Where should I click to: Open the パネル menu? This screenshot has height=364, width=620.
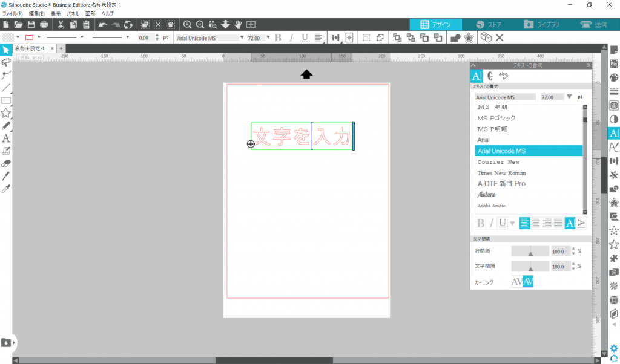(73, 13)
